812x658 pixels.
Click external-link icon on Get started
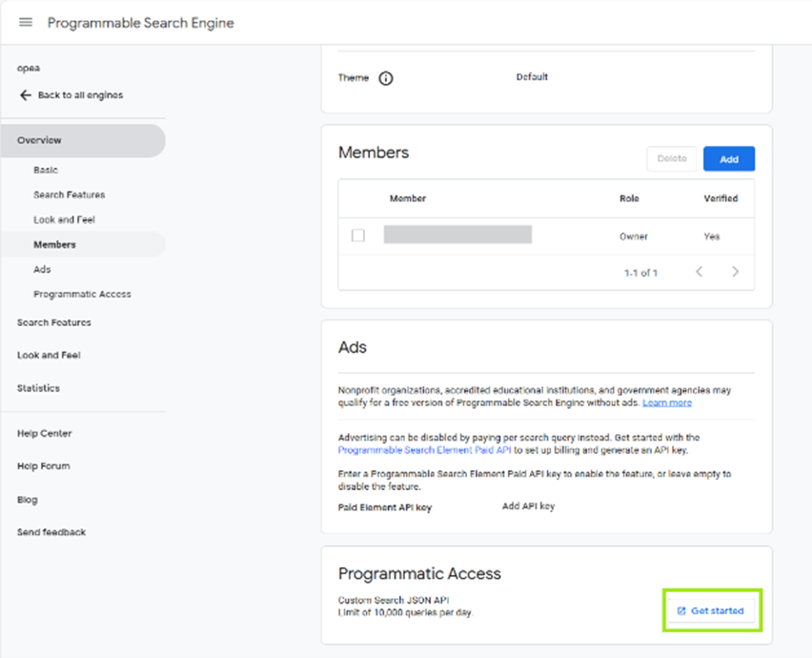(x=681, y=610)
